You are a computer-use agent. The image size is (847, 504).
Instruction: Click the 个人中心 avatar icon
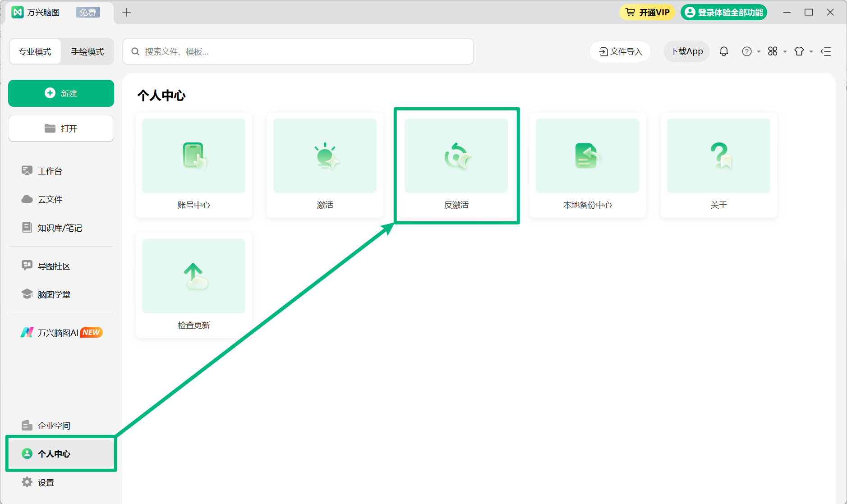[27, 454]
